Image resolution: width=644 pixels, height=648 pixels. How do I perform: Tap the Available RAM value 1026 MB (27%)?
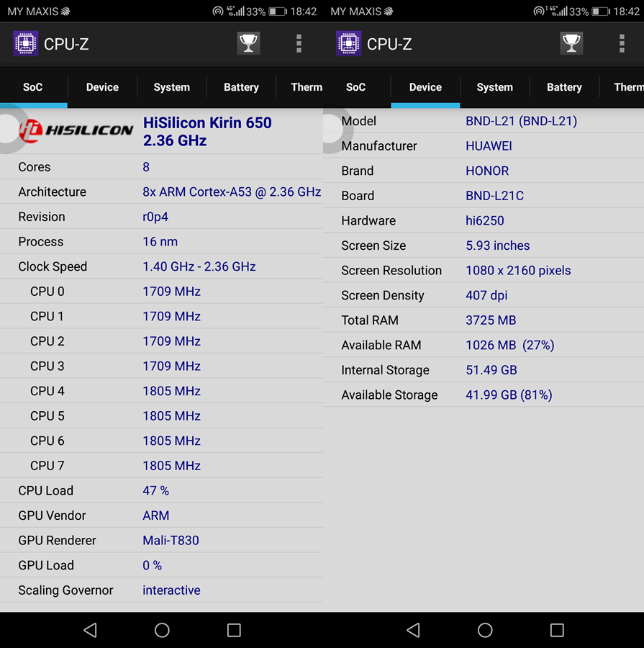pyautogui.click(x=509, y=345)
